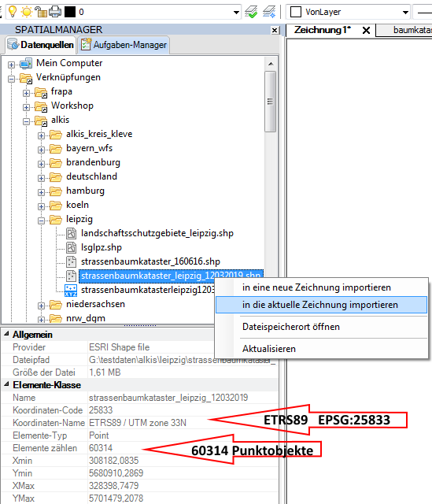Collapse the Allgemein properties section
432x504 pixels.
(6, 334)
